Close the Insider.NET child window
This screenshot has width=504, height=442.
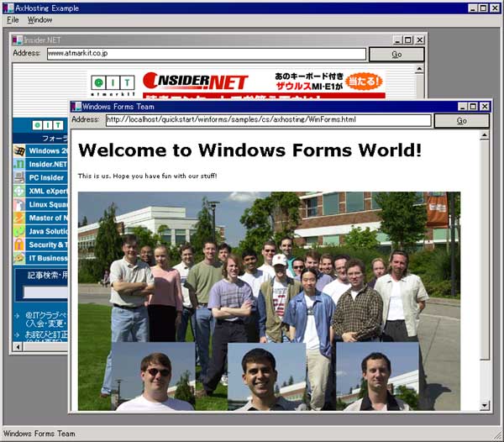420,39
